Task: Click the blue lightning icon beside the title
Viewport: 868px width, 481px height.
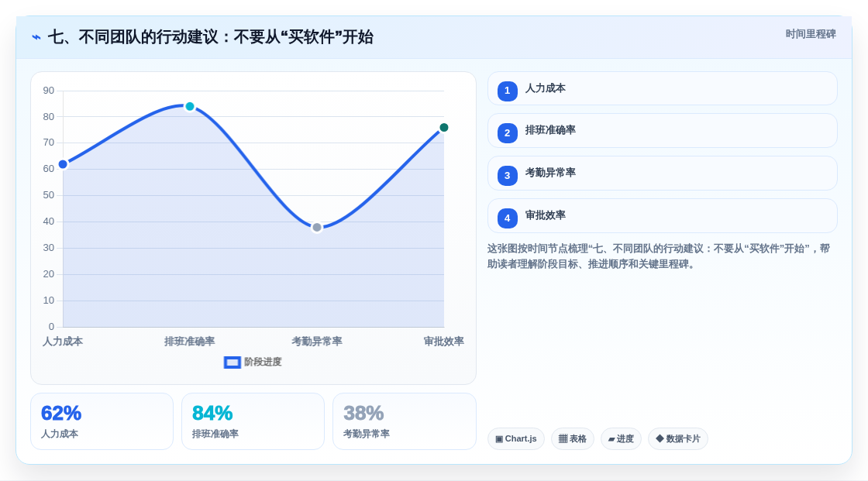Action: click(x=36, y=37)
